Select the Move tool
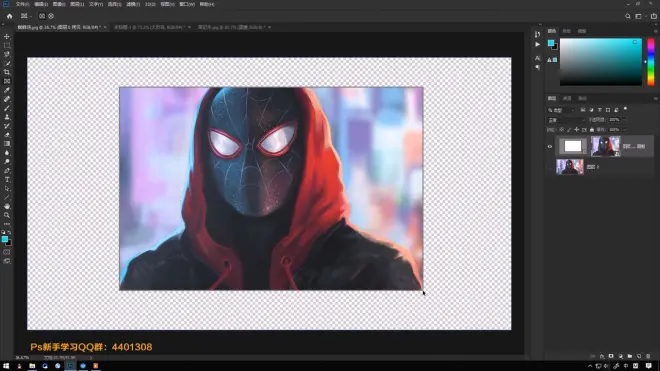This screenshot has width=660, height=371. coord(7,37)
